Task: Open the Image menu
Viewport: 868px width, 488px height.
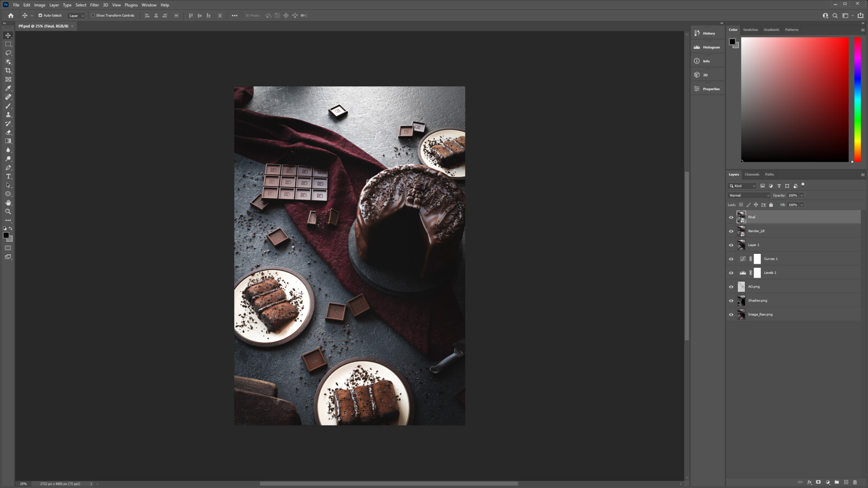Action: tap(40, 5)
